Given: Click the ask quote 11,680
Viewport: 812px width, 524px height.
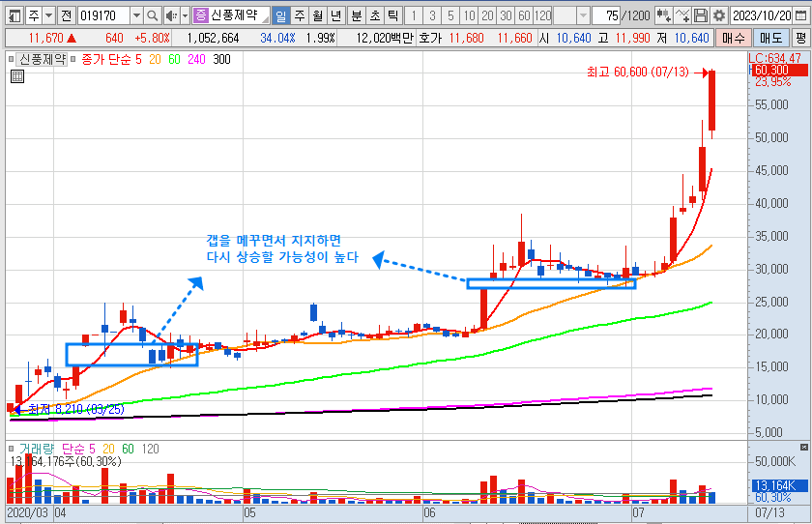Looking at the screenshot, I should coord(466,38).
